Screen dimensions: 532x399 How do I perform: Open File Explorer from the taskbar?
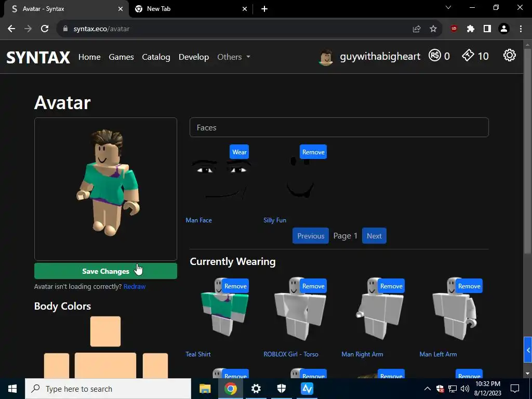pos(205,389)
